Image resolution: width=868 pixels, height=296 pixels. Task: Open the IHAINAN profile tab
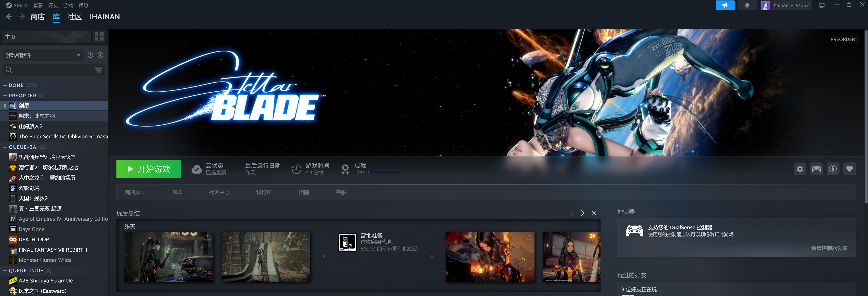pos(104,17)
